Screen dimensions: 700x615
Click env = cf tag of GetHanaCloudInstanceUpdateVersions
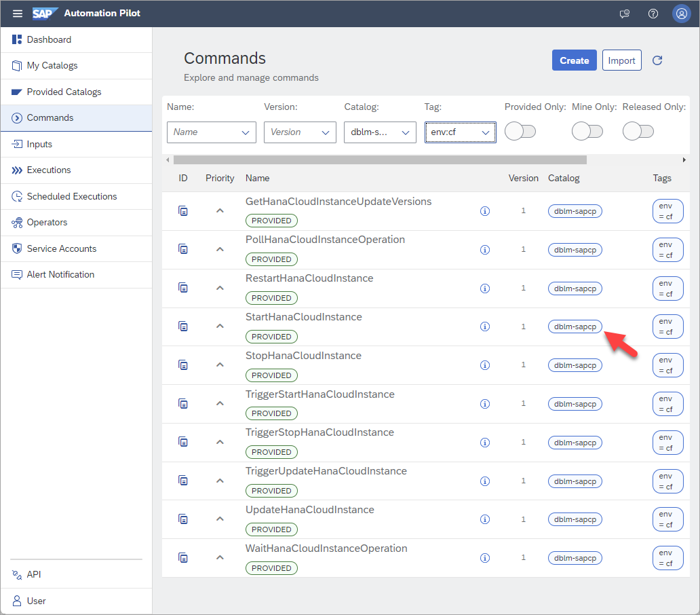[668, 211]
